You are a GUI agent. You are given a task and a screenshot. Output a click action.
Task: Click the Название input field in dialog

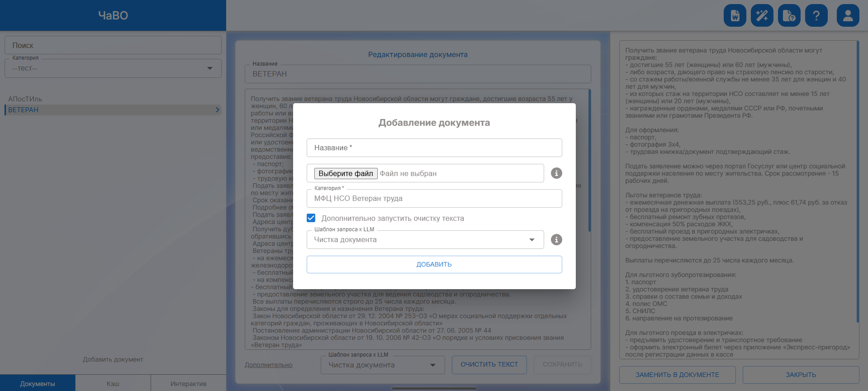(434, 148)
